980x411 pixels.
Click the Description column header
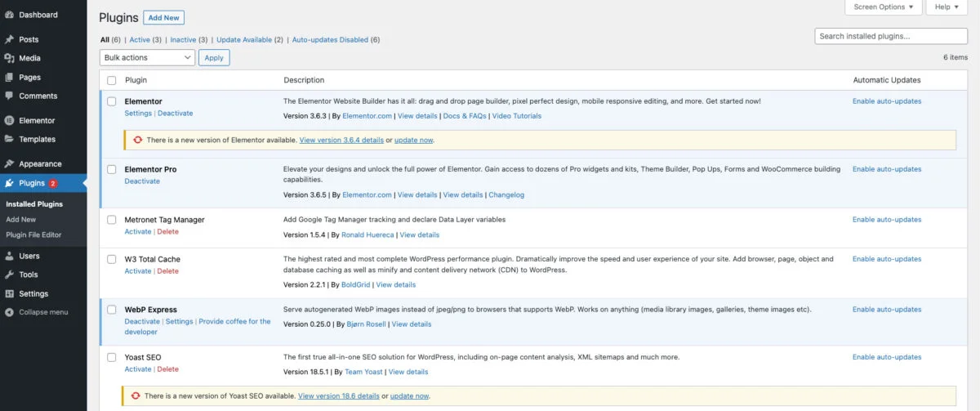[x=304, y=80]
